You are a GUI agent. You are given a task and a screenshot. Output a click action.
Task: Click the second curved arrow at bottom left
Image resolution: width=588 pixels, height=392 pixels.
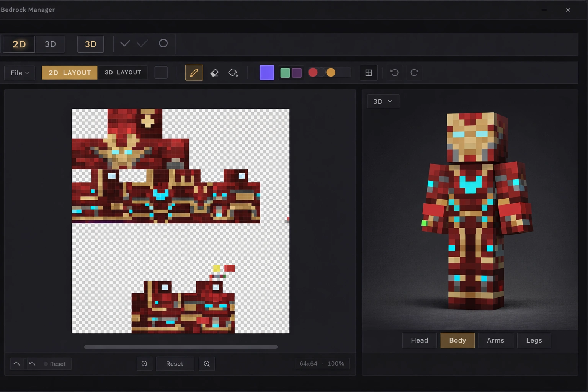tap(32, 364)
